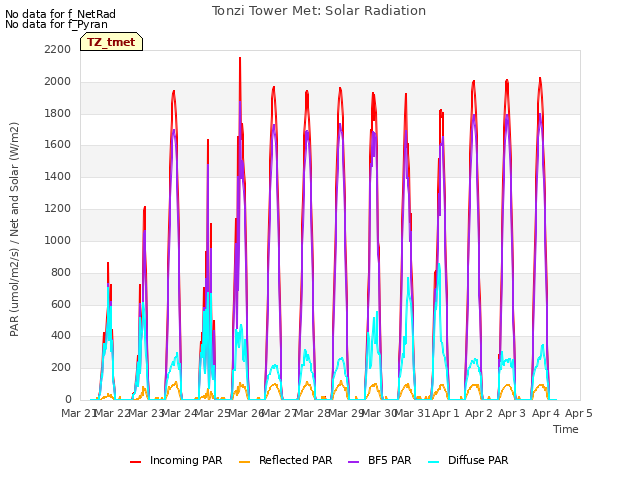The height and width of the screenshot is (480, 640).
Task: Click the Apr 1 x-axis date label
Action: [x=446, y=413]
